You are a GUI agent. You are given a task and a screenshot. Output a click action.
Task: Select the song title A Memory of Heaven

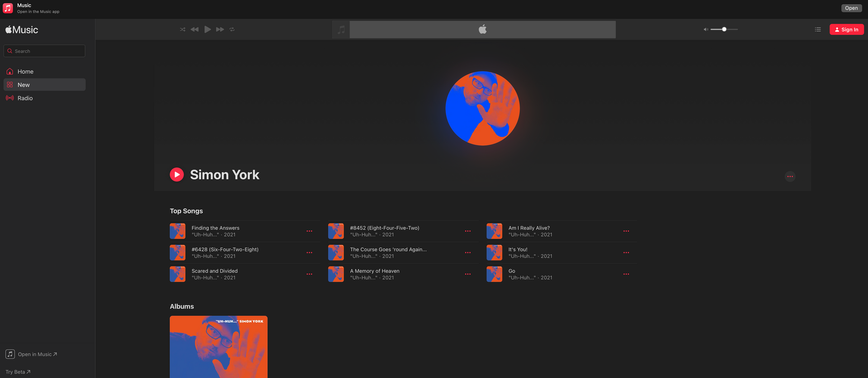[x=375, y=271]
